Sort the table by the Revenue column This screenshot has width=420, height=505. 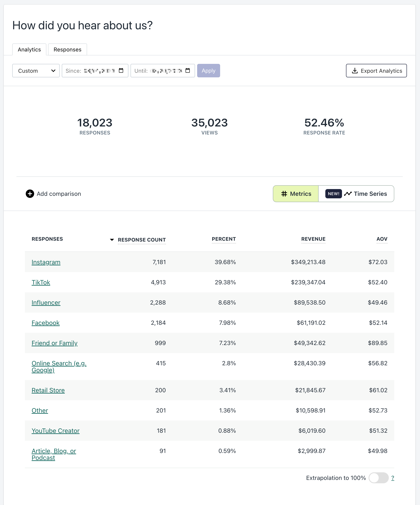coord(313,239)
